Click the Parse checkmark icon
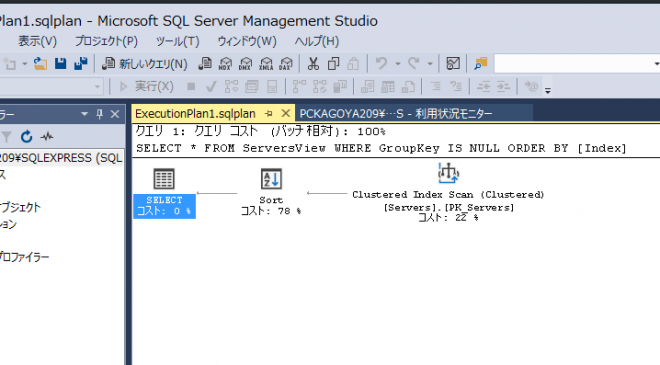 211,87
